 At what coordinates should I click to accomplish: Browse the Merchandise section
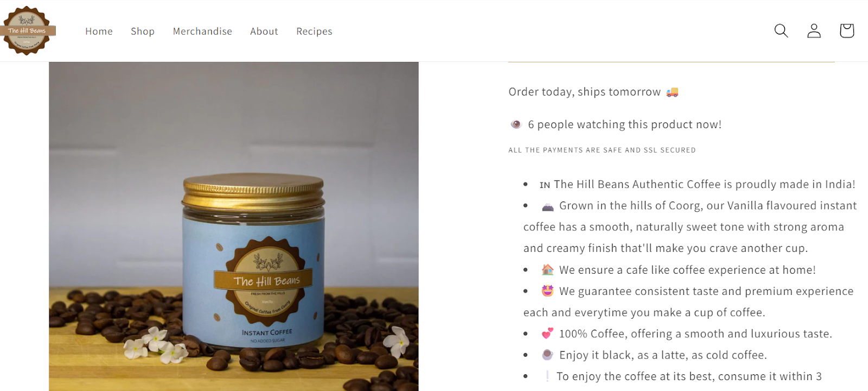[202, 31]
